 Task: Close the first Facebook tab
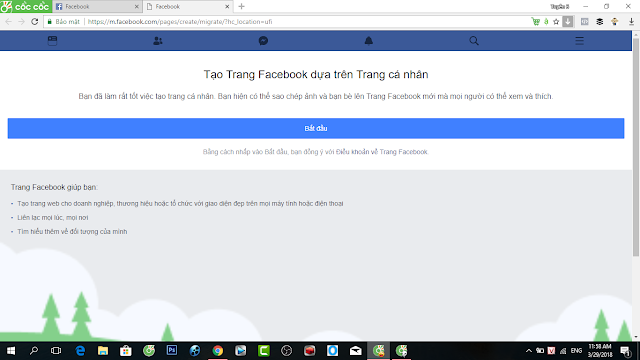136,7
